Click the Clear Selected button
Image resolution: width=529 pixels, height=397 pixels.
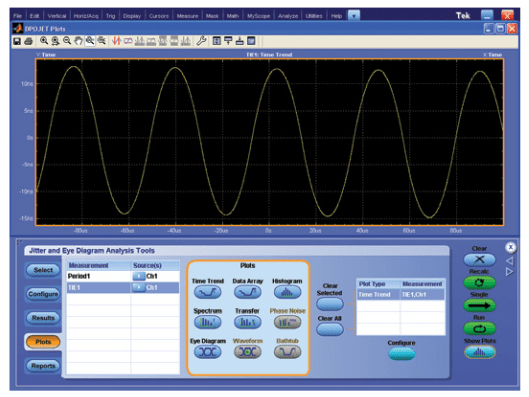(330, 304)
